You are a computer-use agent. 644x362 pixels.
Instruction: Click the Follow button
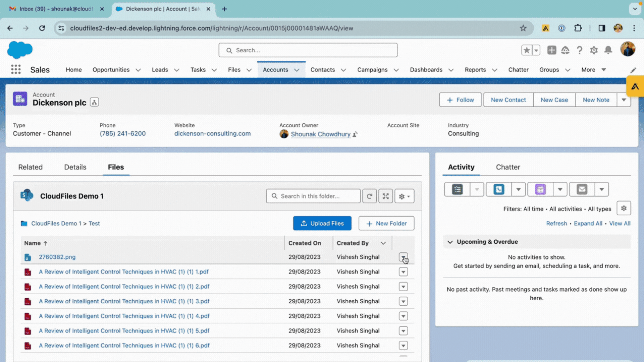(460, 100)
